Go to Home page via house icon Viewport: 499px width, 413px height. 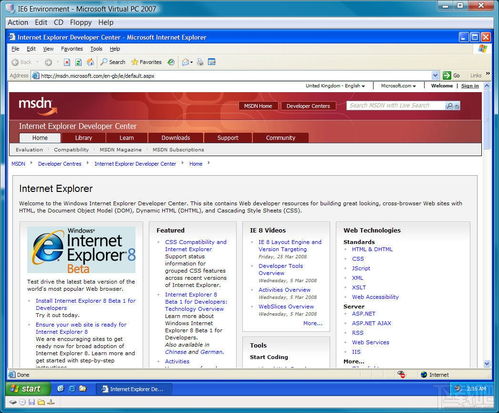click(x=90, y=62)
